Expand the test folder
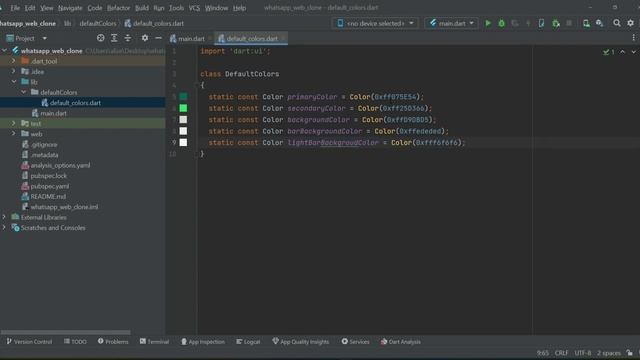This screenshot has height=360, width=640. click(x=13, y=123)
